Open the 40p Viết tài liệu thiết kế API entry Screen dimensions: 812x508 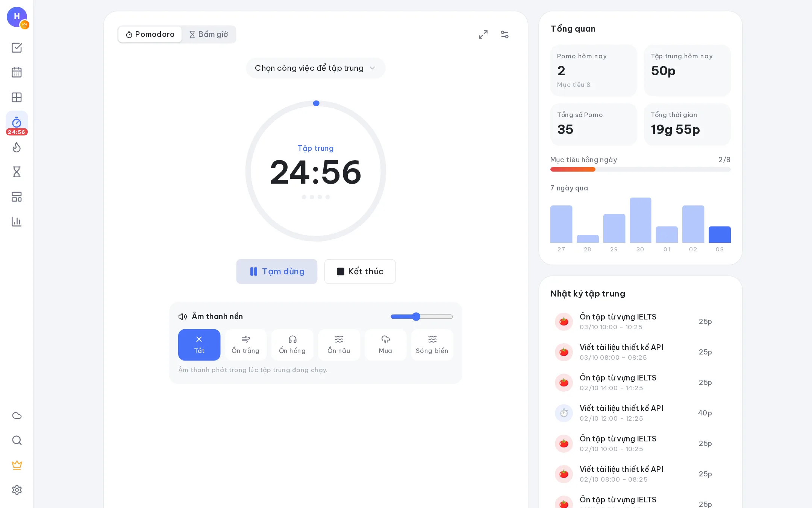click(640, 413)
